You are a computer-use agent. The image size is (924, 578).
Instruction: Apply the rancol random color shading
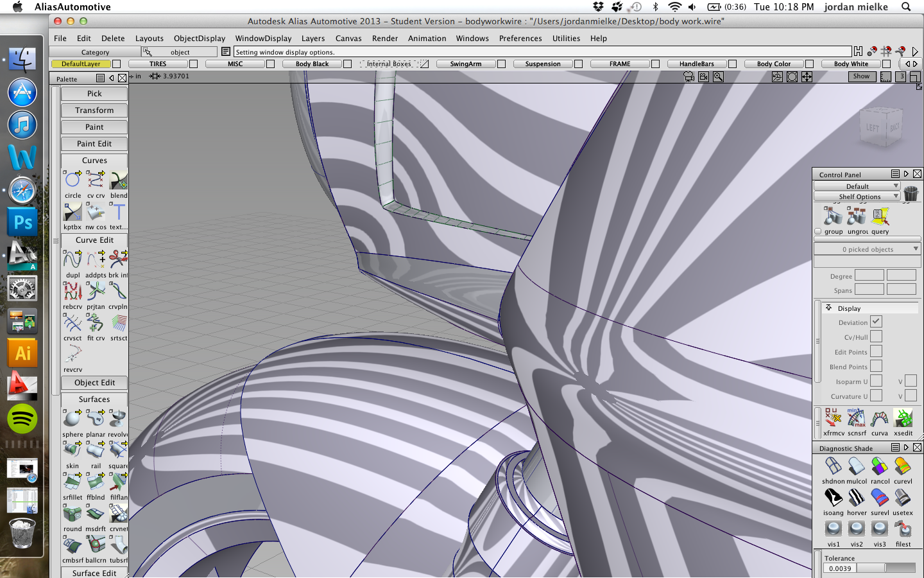click(x=880, y=466)
